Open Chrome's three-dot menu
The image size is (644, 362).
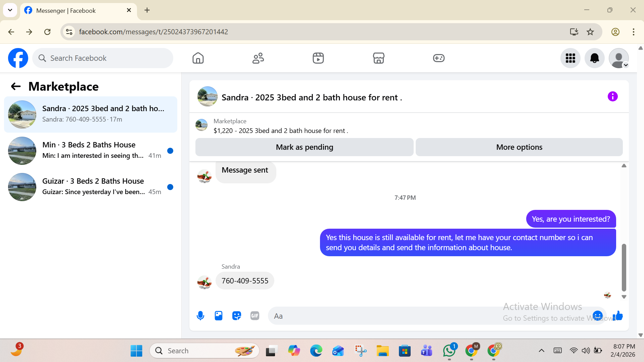[x=633, y=32]
